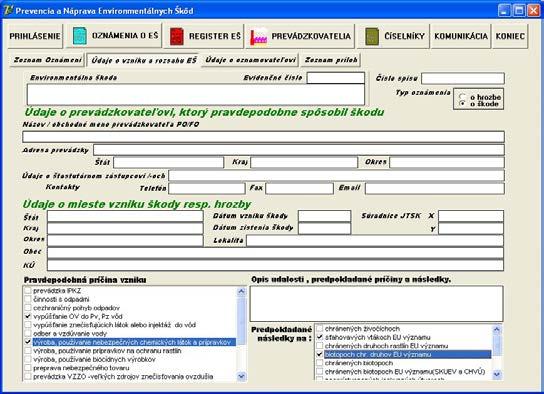
Task: Click the štatutárny zástupca field
Action: pyautogui.click(x=336, y=175)
